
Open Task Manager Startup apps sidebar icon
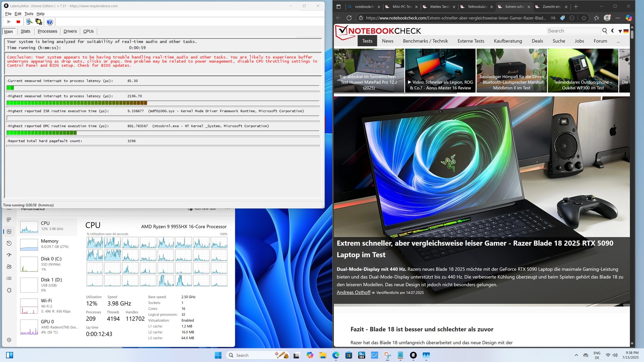[x=9, y=255]
